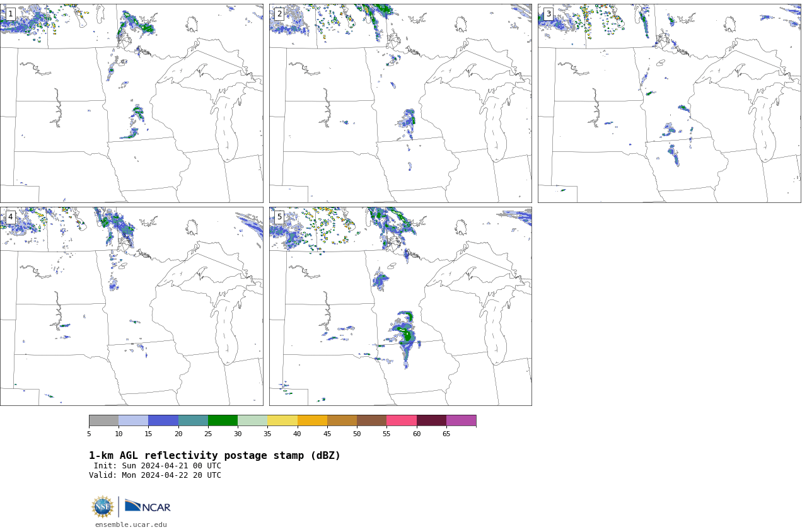
Task: Click the Valid time 'Mon 2024-04-22 20 UTC'
Action: click(171, 475)
